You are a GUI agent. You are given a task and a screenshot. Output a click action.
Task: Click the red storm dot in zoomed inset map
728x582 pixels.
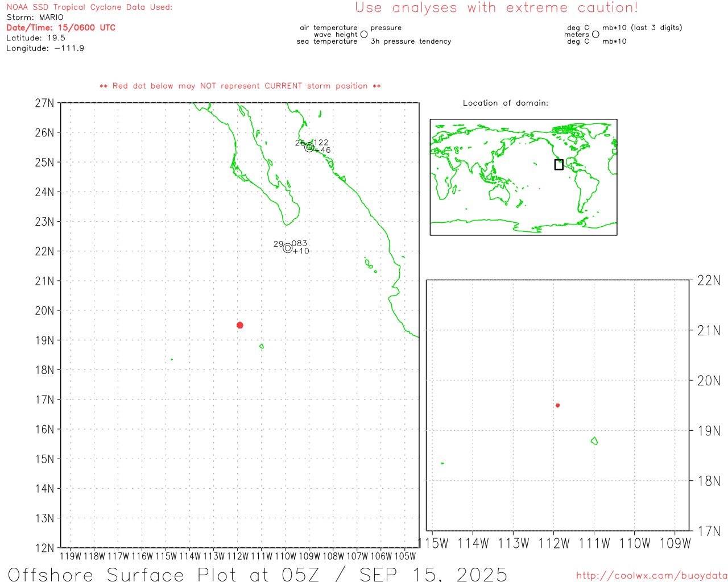pyautogui.click(x=558, y=405)
